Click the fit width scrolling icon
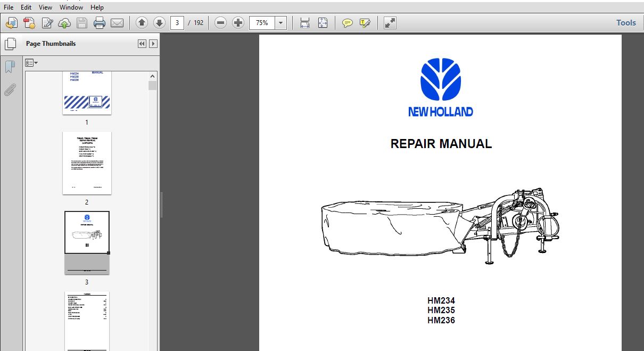The height and width of the screenshot is (351, 644). coord(305,23)
